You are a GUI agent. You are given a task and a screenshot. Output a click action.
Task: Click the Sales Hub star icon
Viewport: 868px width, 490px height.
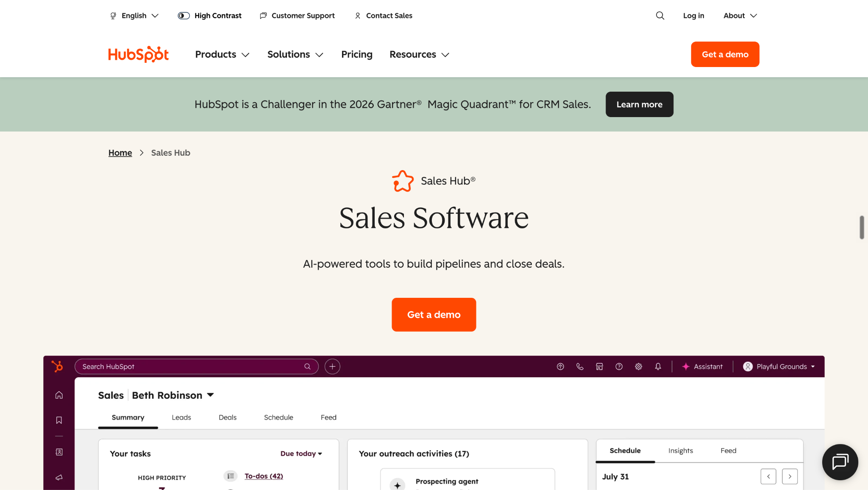(403, 181)
